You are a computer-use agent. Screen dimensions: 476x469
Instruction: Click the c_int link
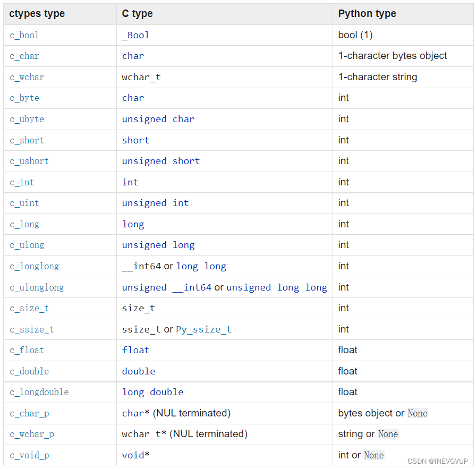click(x=22, y=182)
